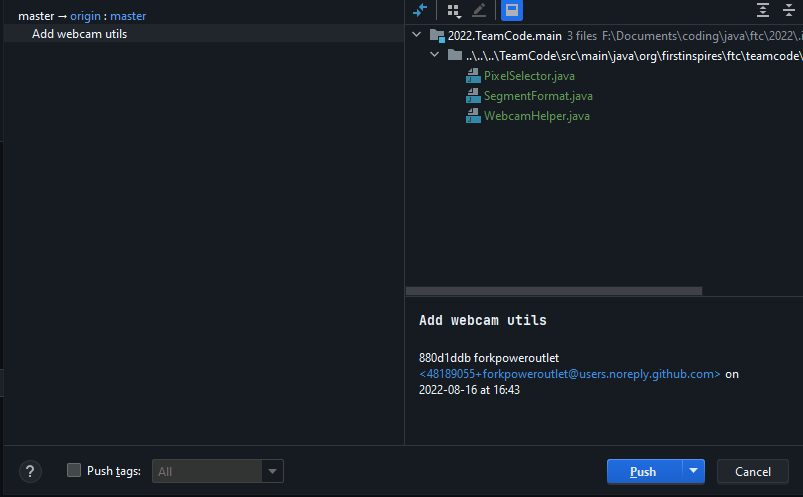Click the Cancel button

[x=752, y=471]
